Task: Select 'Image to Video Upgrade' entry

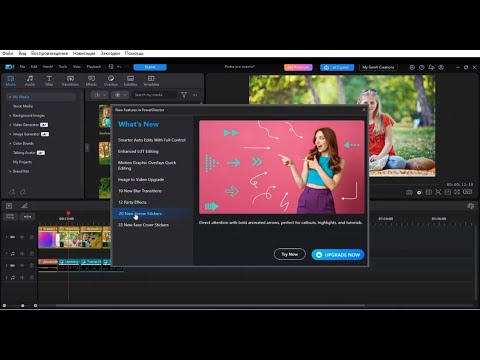Action: click(x=141, y=179)
